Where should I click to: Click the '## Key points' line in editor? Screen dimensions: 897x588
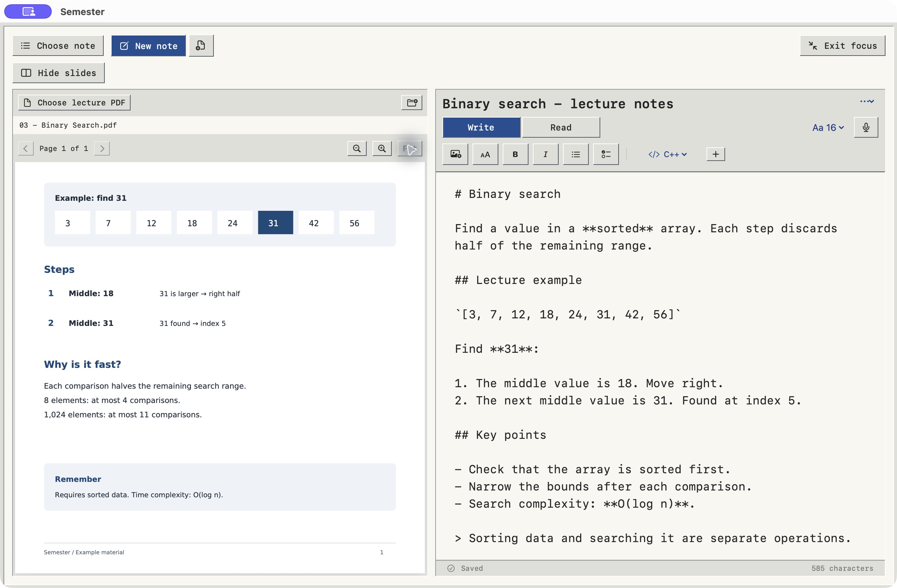[x=500, y=435]
